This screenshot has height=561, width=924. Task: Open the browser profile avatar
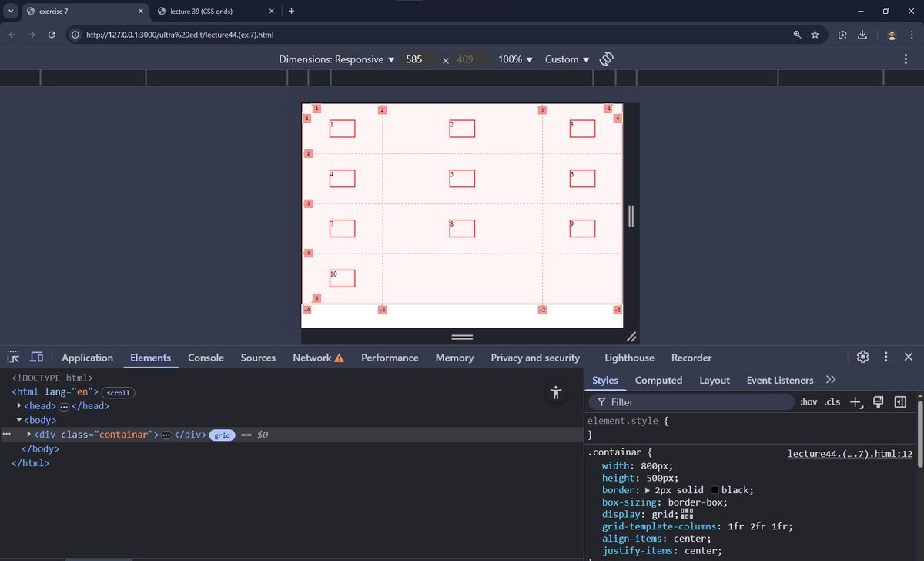891,35
